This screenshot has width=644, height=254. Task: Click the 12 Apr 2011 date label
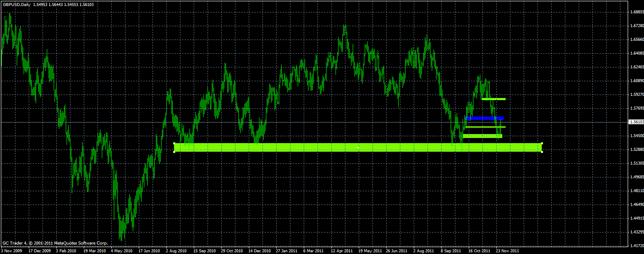click(342, 251)
